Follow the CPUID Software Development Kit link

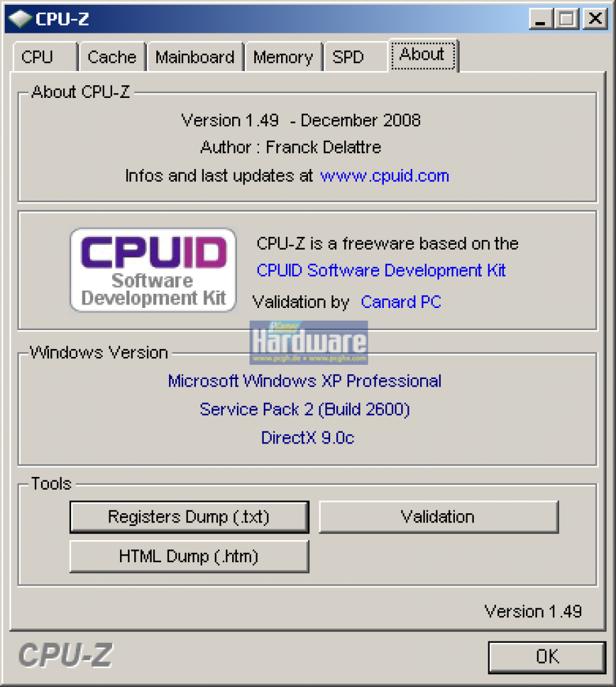point(380,270)
